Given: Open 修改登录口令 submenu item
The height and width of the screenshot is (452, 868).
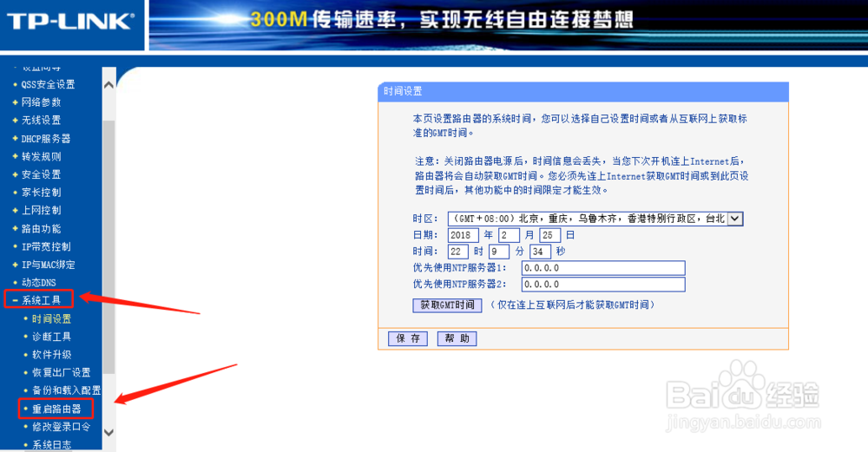Looking at the screenshot, I should [x=61, y=427].
